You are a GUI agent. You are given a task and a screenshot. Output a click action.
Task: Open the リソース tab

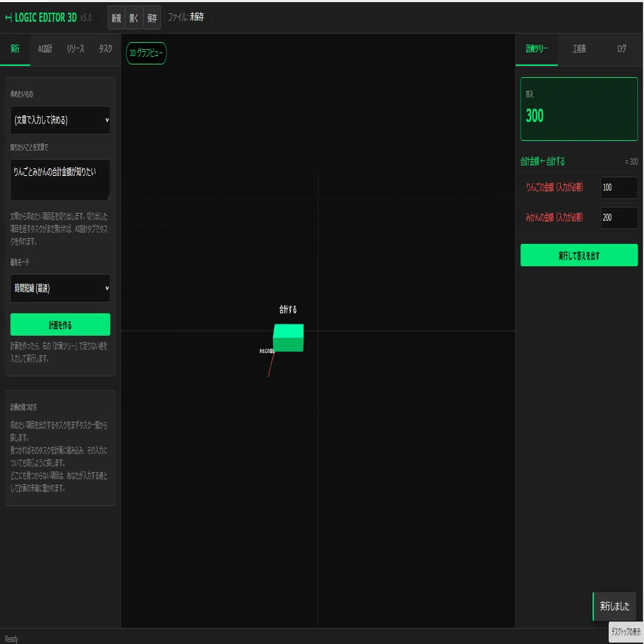click(76, 49)
